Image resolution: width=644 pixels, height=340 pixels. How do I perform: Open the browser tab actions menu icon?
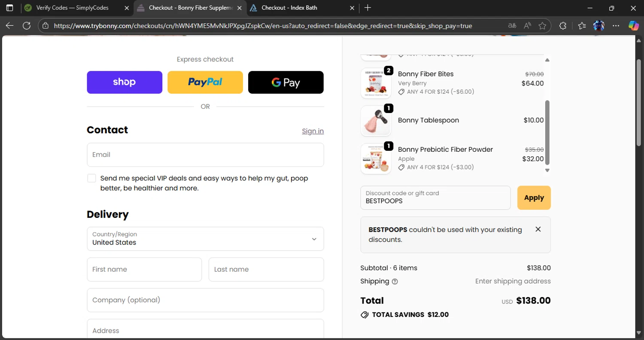click(x=9, y=8)
